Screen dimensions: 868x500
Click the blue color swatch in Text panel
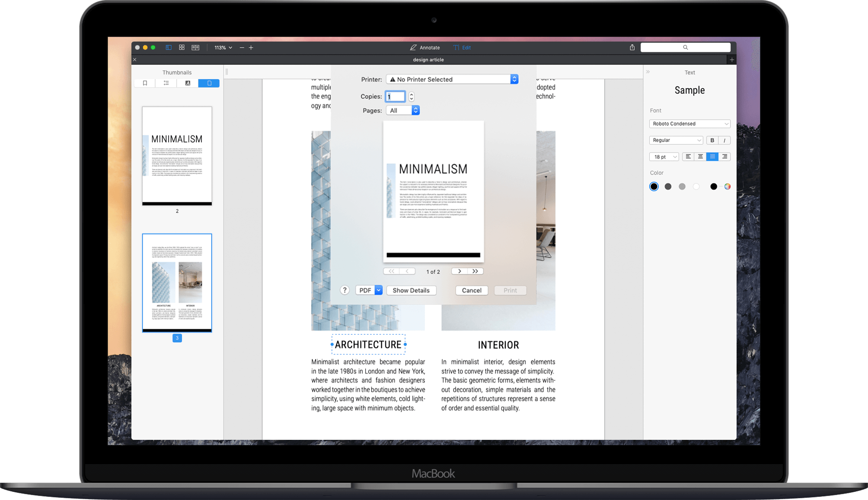(x=654, y=186)
